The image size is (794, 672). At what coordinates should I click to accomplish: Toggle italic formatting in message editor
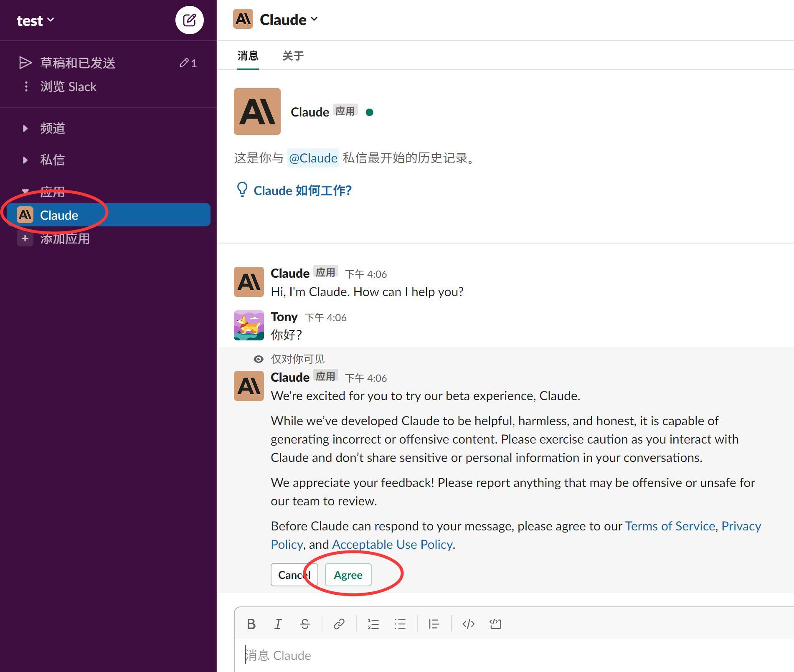pos(278,624)
